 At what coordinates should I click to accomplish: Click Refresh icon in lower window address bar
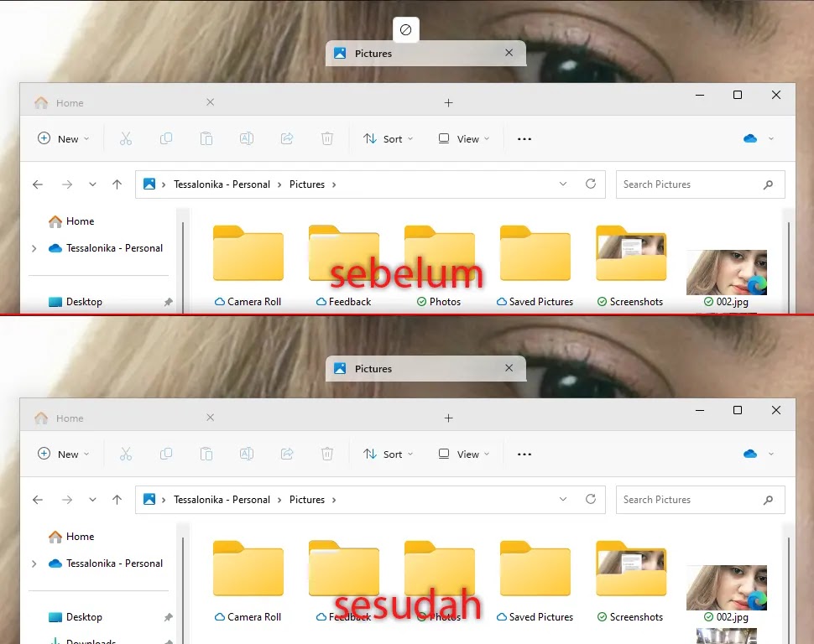(x=591, y=499)
